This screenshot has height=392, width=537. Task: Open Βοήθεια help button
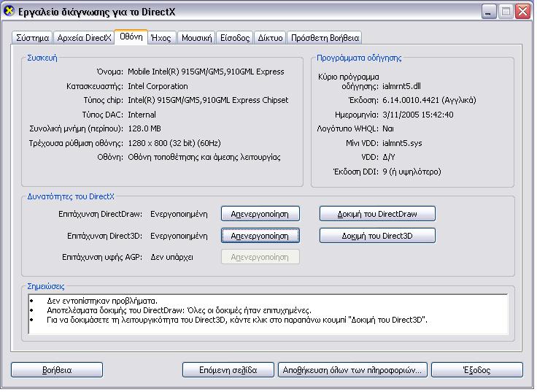tap(57, 370)
